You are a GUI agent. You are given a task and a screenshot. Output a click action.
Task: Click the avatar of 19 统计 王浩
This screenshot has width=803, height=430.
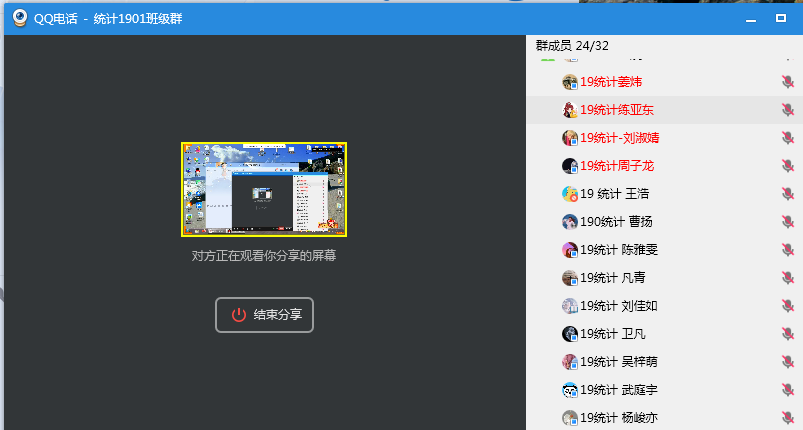pyautogui.click(x=570, y=194)
